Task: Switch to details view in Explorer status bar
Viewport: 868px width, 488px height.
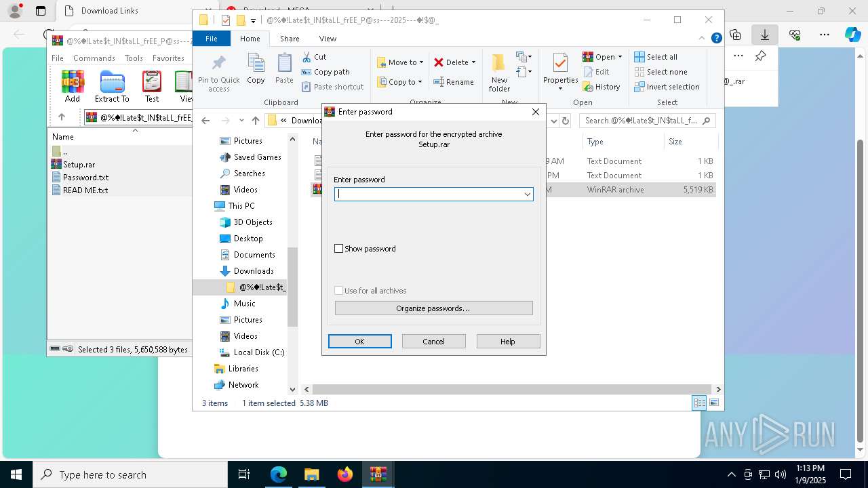Action: [x=699, y=403]
